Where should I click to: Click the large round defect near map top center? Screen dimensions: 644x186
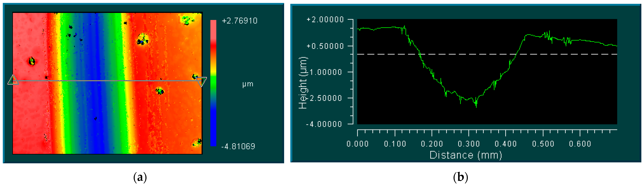click(143, 39)
